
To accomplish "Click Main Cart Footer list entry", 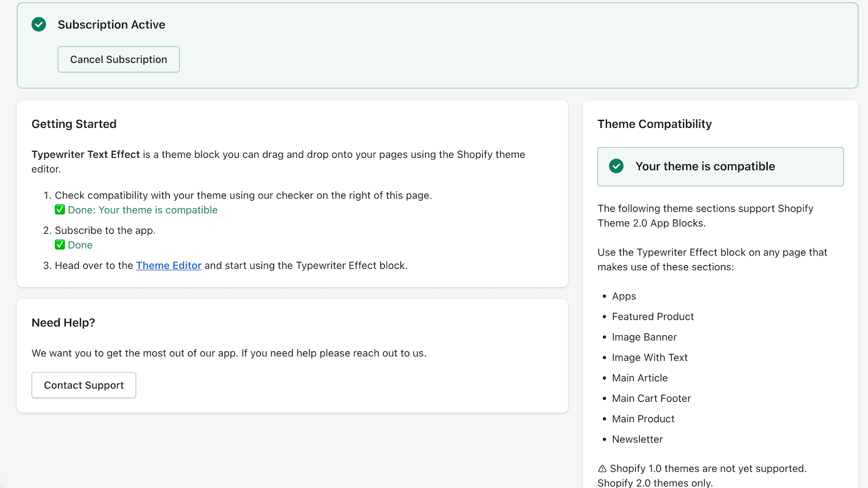I will point(651,399).
